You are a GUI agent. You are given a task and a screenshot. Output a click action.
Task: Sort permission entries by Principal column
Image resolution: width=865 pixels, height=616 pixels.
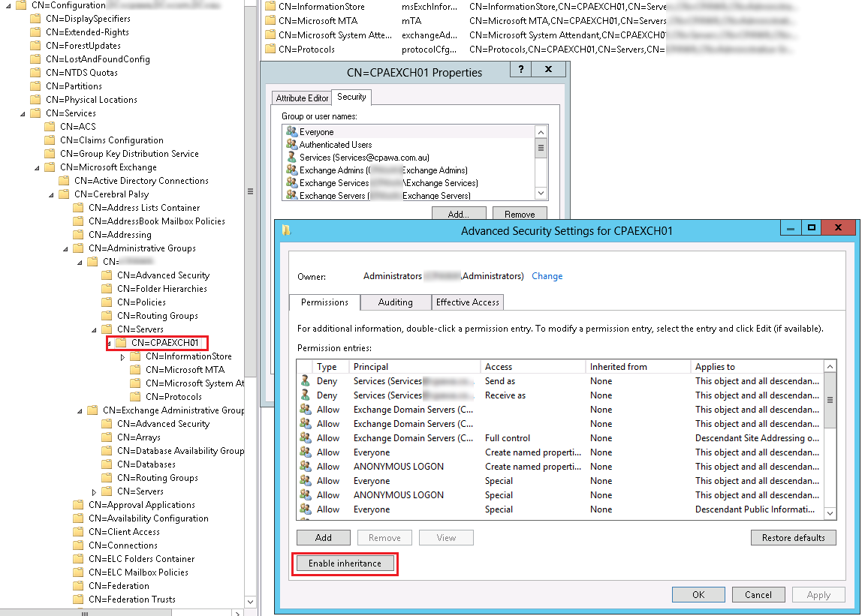click(x=414, y=367)
